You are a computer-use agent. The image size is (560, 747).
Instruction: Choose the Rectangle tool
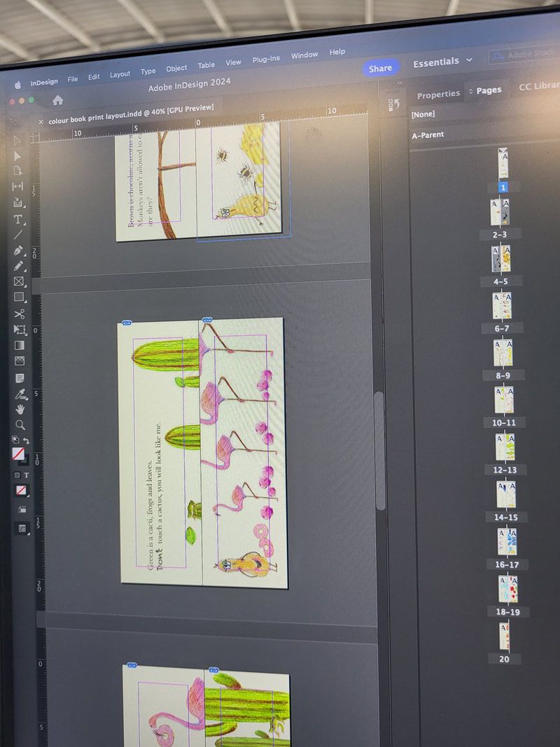[x=19, y=298]
